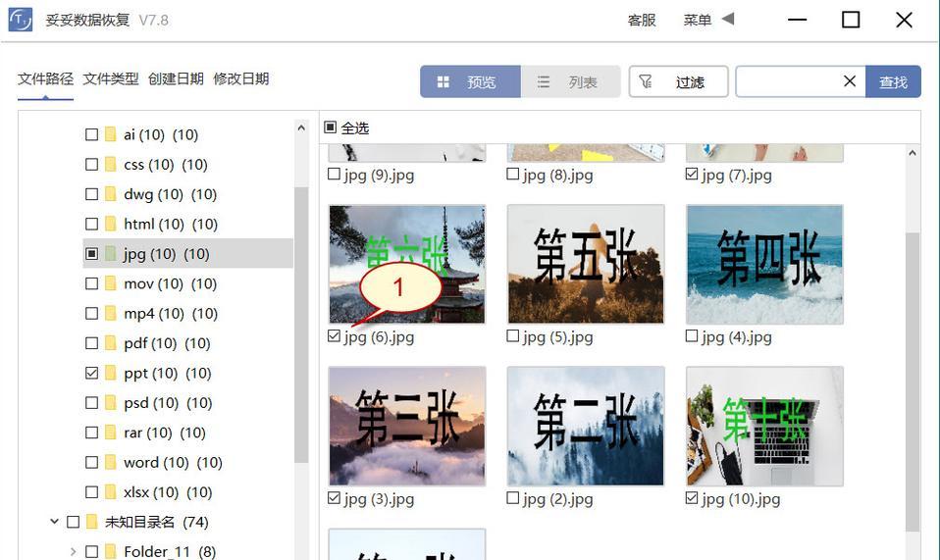
Task: Select the rar (10) tree row
Action: 187,433
